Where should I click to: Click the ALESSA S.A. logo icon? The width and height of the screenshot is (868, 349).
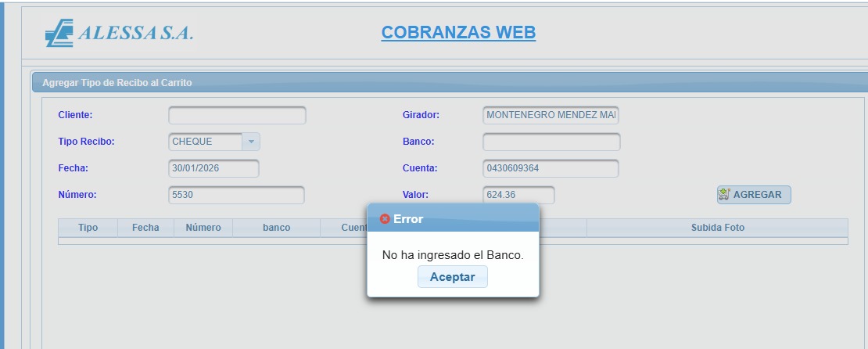(59, 33)
